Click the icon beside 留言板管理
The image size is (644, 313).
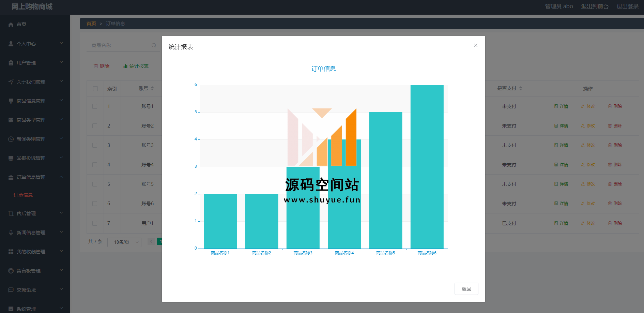[x=11, y=271]
